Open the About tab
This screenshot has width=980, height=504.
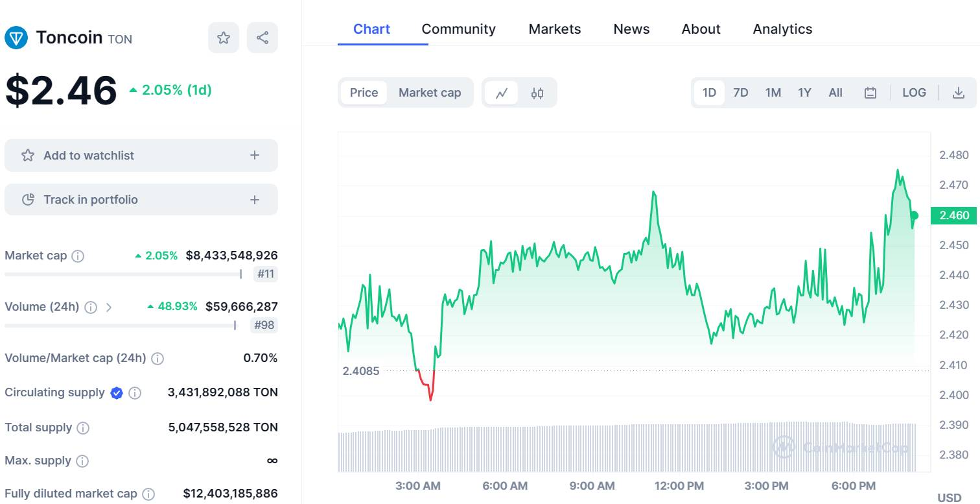coord(701,29)
